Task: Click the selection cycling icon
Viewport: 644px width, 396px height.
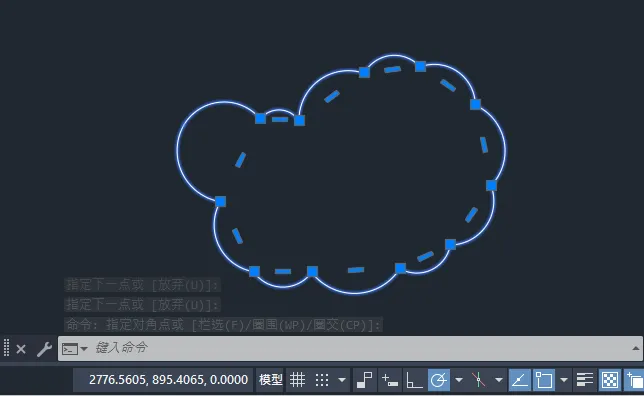Action: tap(634, 380)
